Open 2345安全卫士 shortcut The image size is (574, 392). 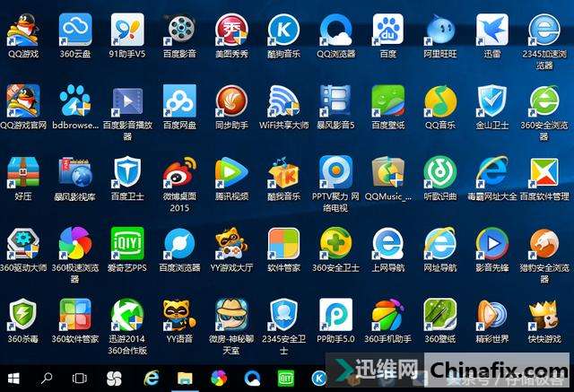[283, 314]
